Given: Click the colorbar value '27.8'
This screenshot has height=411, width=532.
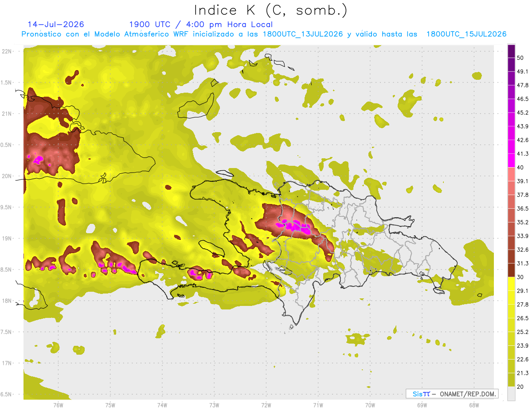Looking at the screenshot, I should (x=523, y=304).
